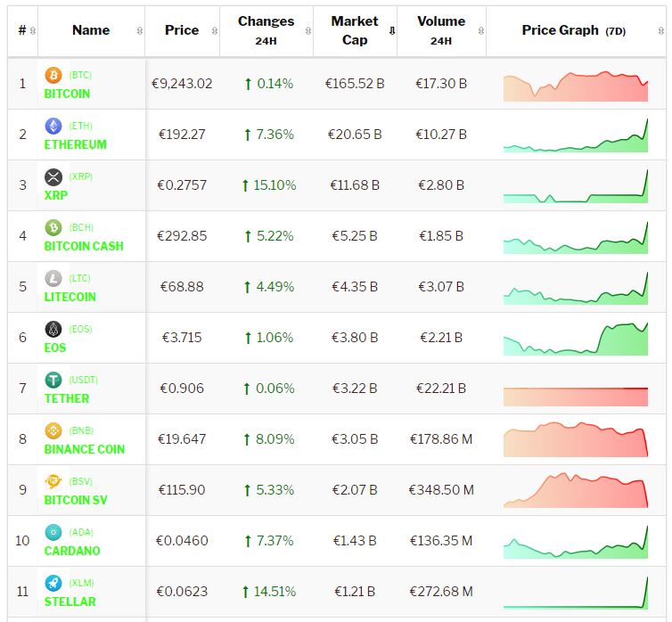
Task: Sort by Changes 24H column header
Action: pos(266,29)
